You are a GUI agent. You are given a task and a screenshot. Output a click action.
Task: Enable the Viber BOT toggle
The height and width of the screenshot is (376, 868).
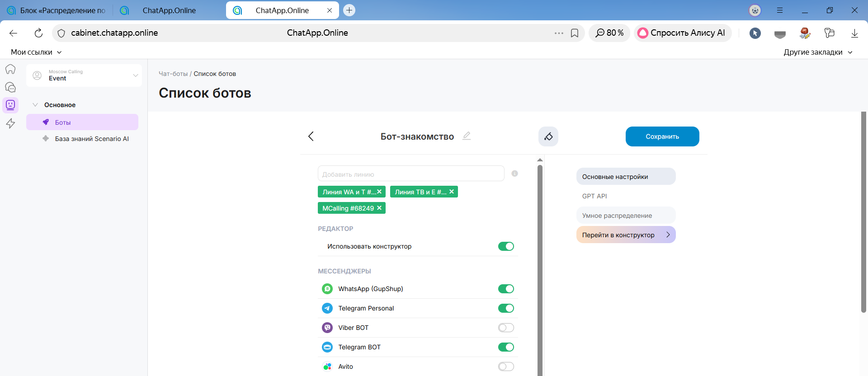click(x=506, y=328)
